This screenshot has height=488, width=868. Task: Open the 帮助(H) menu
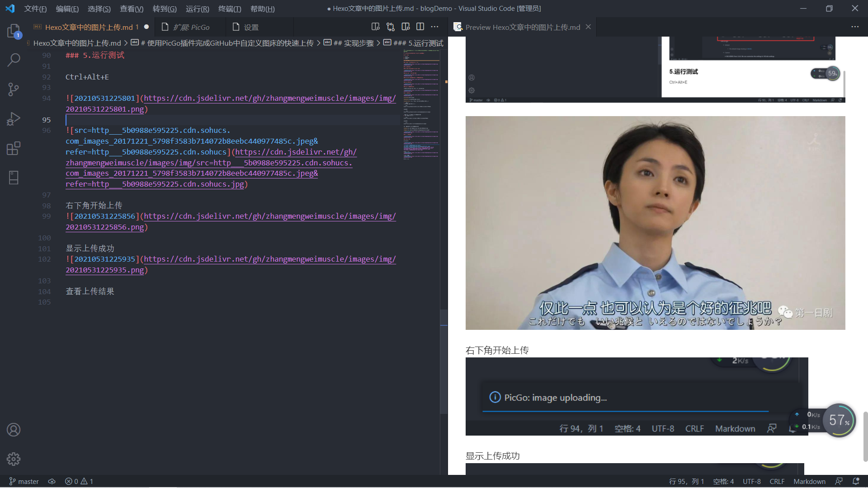coord(262,9)
